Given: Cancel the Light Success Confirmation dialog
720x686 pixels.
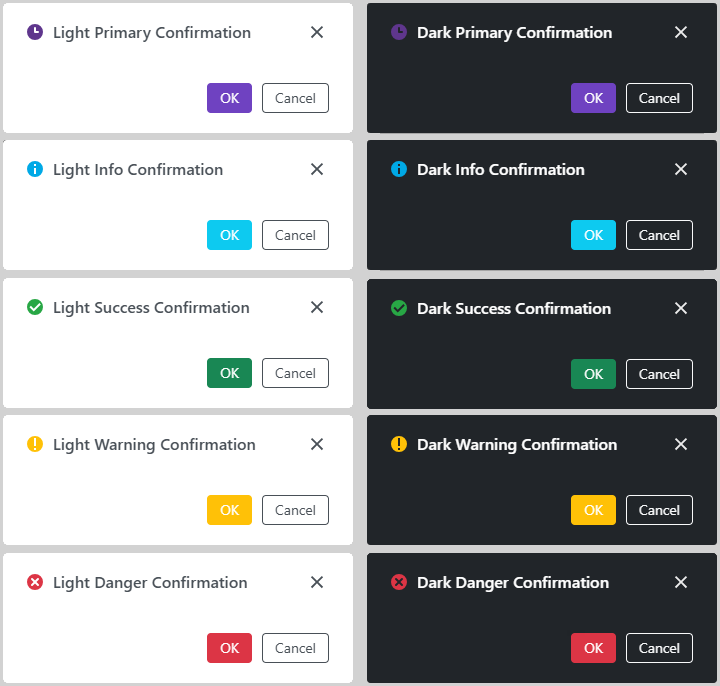Looking at the screenshot, I should 295,373.
